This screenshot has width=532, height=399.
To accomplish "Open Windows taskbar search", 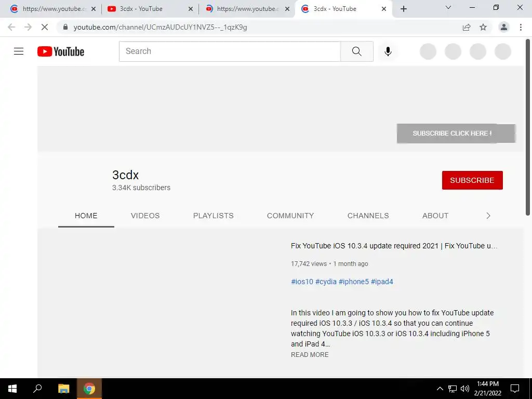I will coord(37,389).
